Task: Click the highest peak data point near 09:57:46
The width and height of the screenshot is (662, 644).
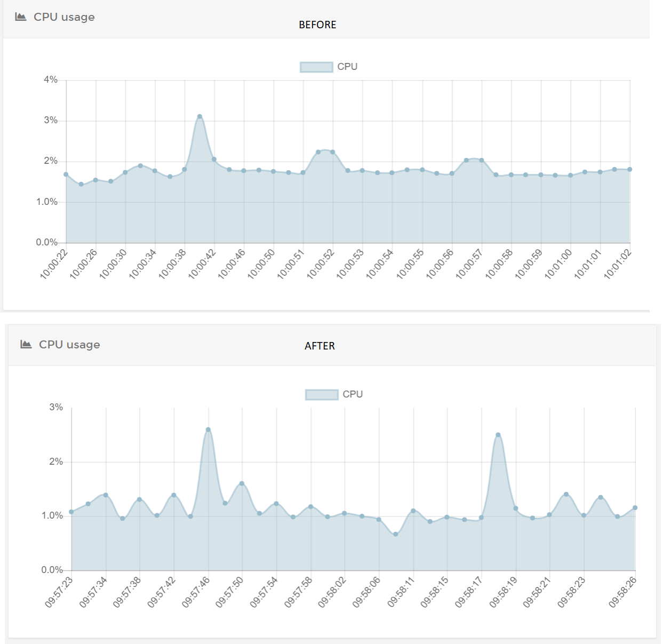Action: coord(208,430)
